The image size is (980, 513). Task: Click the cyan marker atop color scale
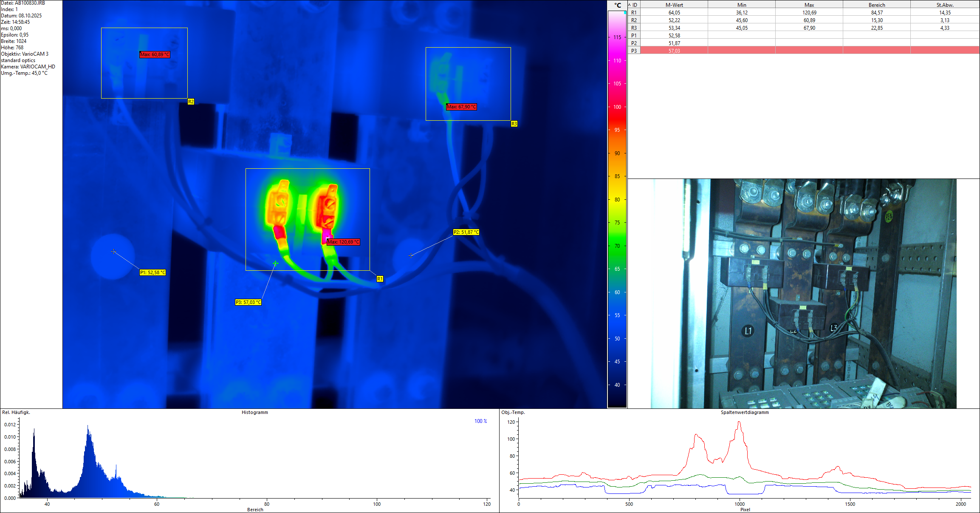625,13
